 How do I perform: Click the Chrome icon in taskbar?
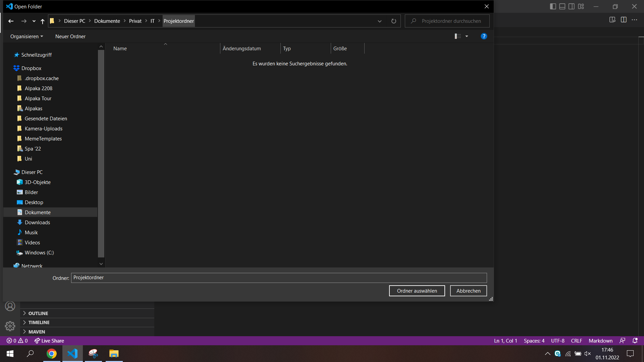[x=52, y=353]
